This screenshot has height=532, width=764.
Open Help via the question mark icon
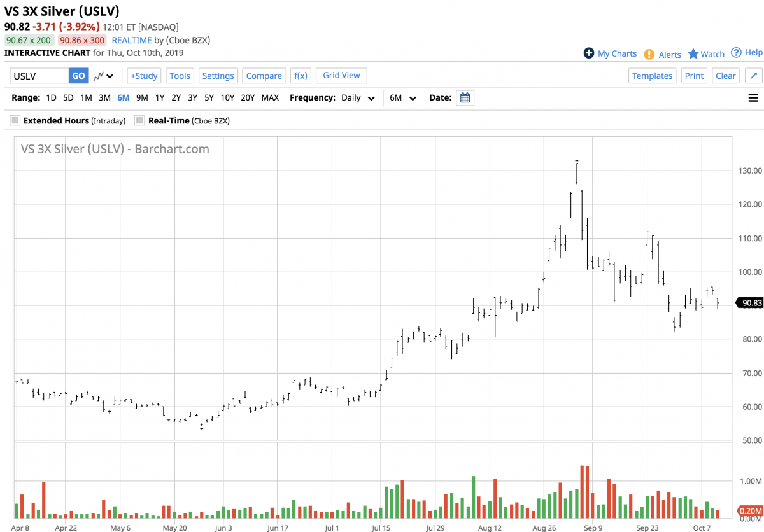click(736, 53)
